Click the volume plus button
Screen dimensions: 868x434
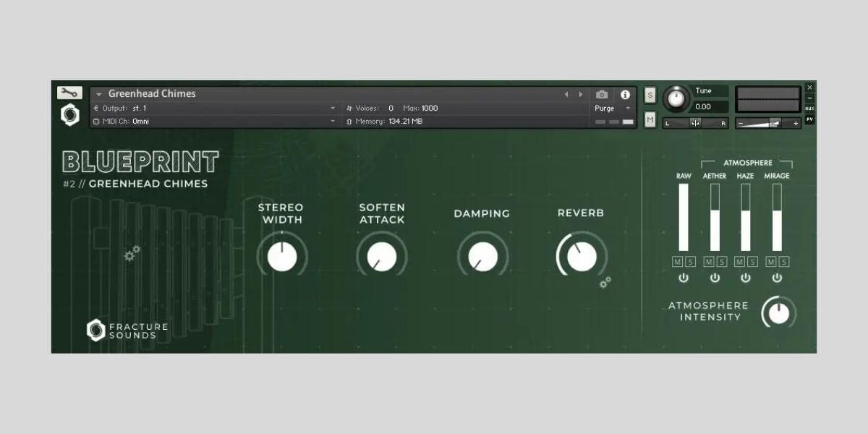(x=796, y=123)
